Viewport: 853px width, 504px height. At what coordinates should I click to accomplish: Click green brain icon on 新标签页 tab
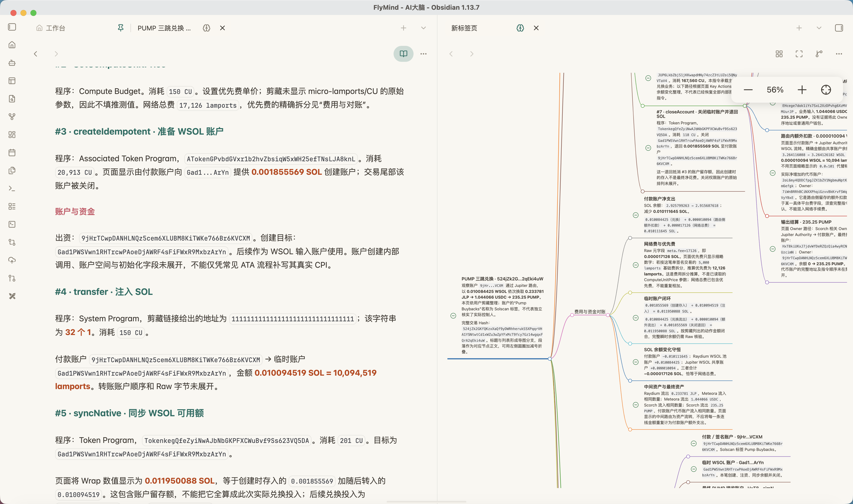coord(520,28)
